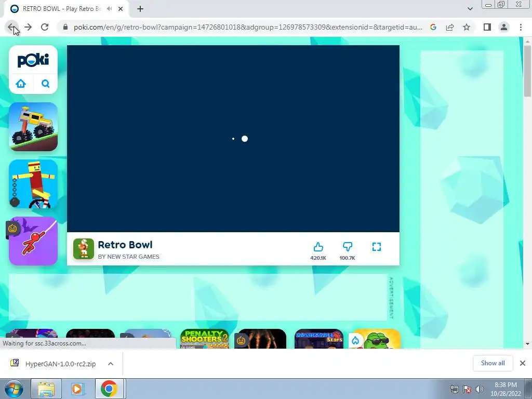Image resolution: width=532 pixels, height=399 pixels.
Task: Click the Poki logo
Action: tap(33, 60)
